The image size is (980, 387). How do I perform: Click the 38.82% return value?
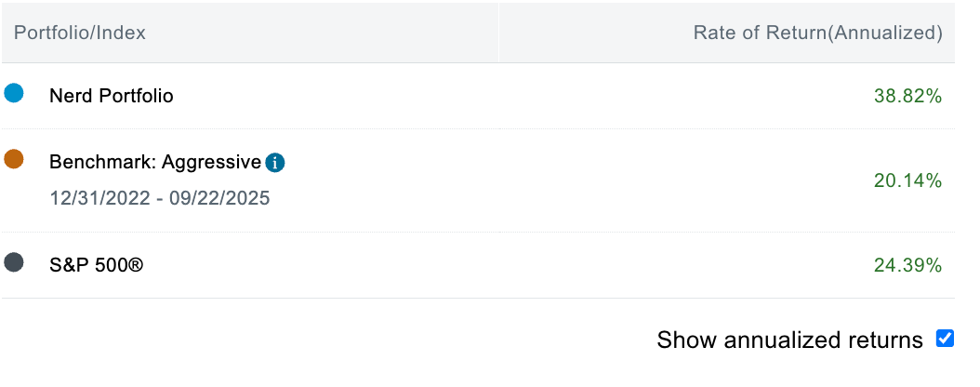pos(907,96)
